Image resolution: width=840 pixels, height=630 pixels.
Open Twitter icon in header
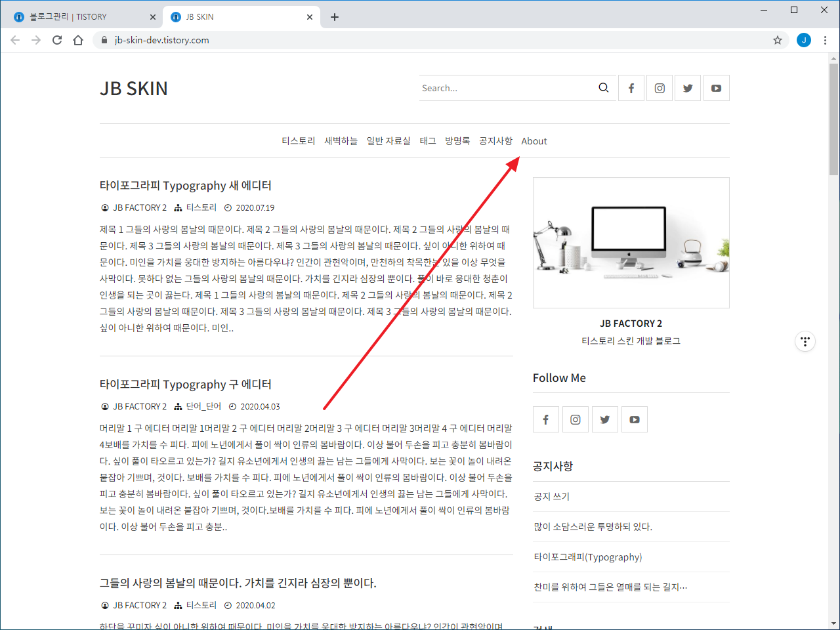tap(688, 88)
